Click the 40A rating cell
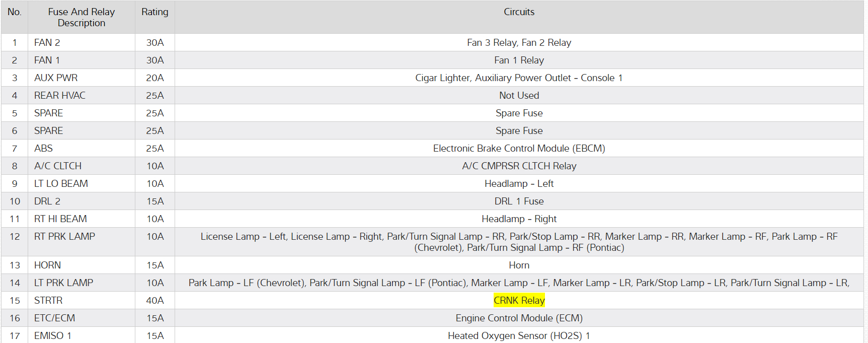The height and width of the screenshot is (343, 868). pos(154,300)
